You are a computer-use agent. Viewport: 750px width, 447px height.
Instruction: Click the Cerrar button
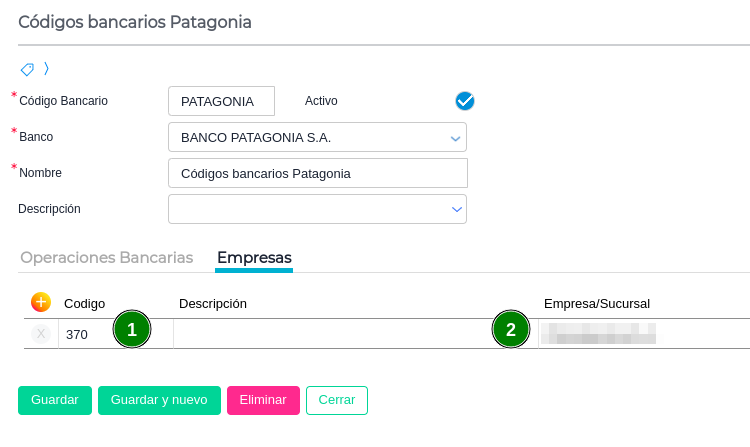coord(337,399)
